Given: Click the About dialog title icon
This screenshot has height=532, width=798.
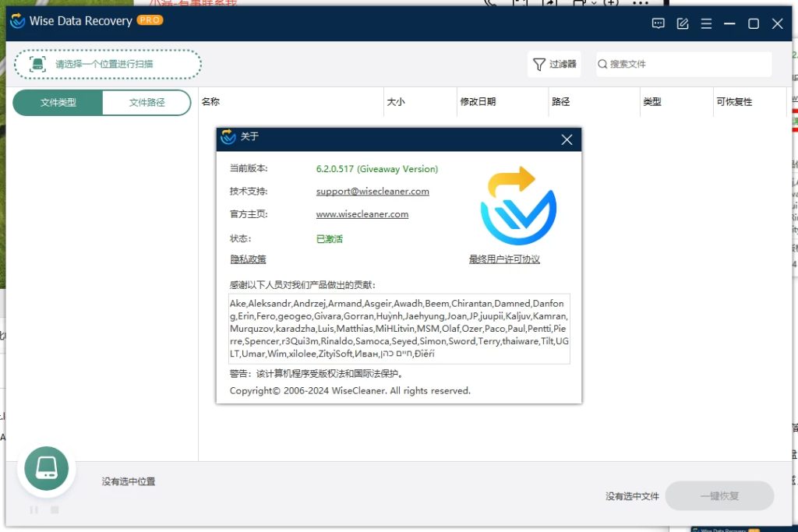Looking at the screenshot, I should click(x=228, y=136).
